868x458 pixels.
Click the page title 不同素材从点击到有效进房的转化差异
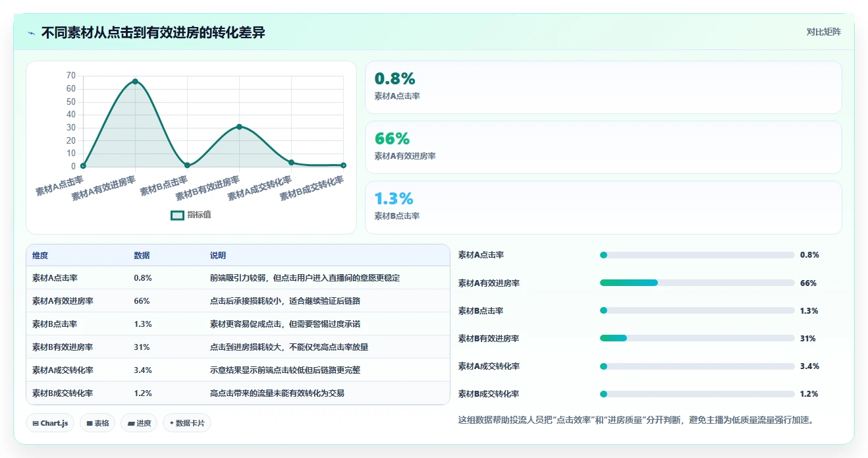[x=153, y=33]
